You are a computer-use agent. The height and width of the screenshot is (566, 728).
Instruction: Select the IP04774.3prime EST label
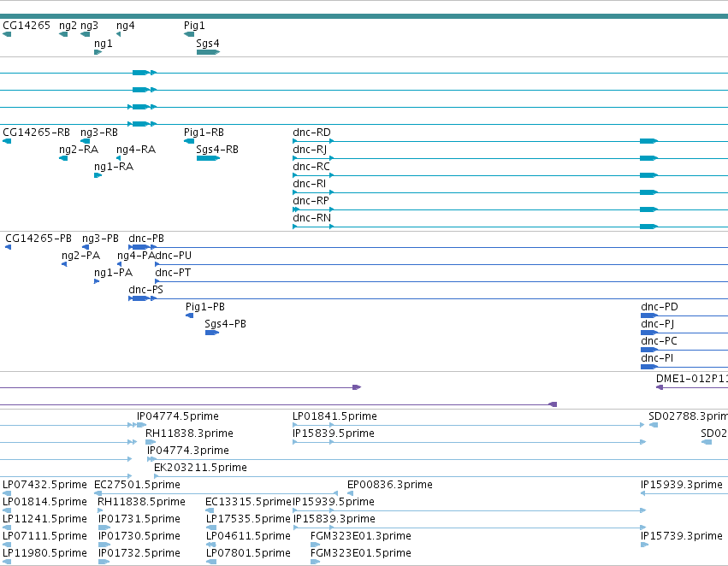pos(188,451)
